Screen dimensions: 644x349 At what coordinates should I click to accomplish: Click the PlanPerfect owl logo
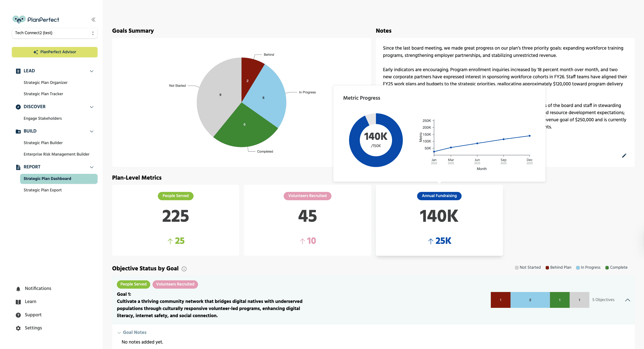pyautogui.click(x=19, y=19)
